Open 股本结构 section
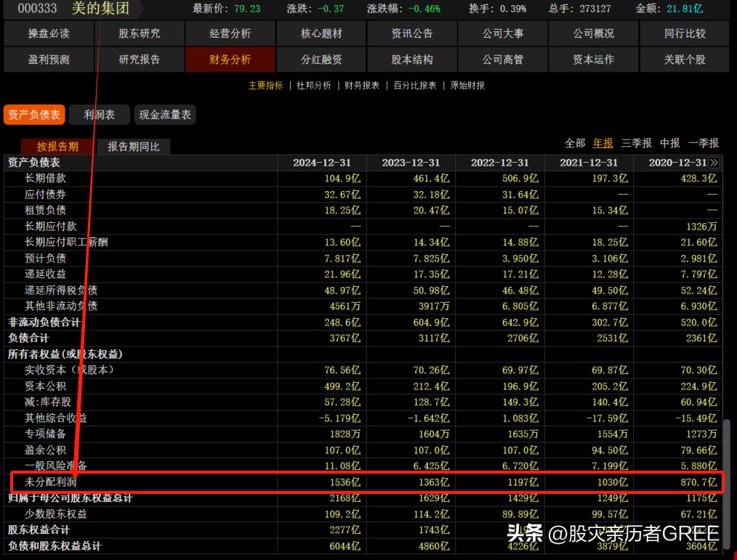The image size is (737, 560). pyautogui.click(x=412, y=60)
